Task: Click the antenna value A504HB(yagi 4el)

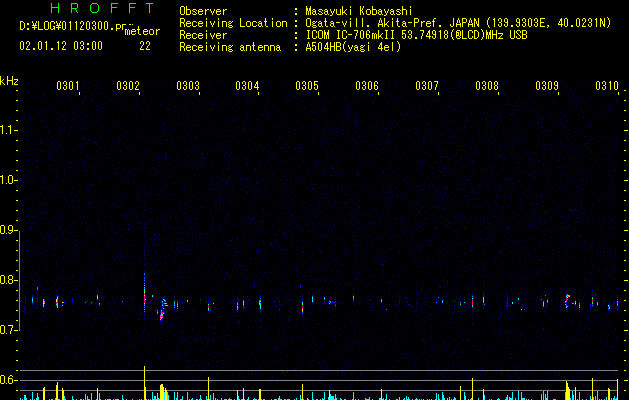Action: [x=353, y=47]
